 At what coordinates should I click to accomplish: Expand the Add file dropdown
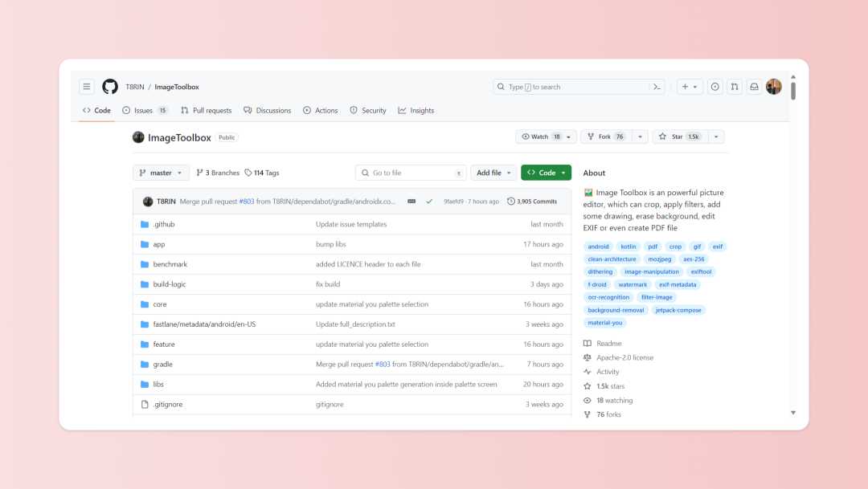pyautogui.click(x=493, y=173)
